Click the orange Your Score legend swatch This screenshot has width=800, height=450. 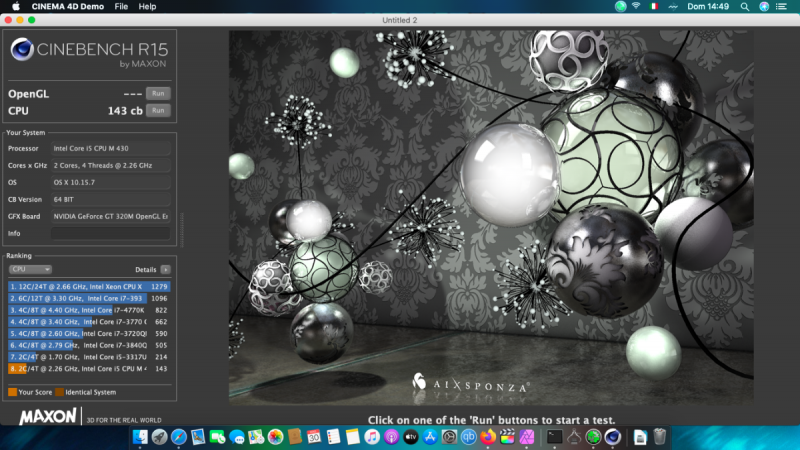click(12, 391)
